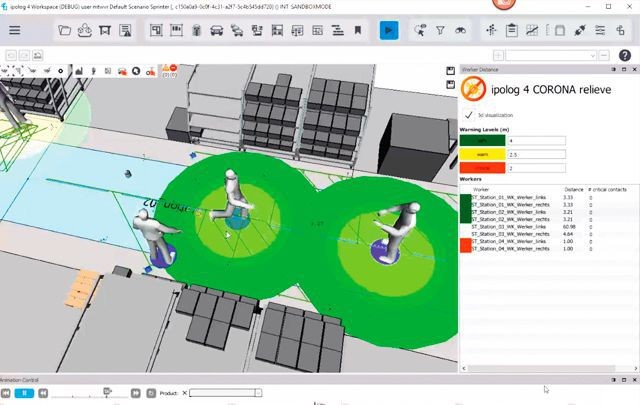This screenshot has width=640, height=405.
Task: Click the clipboard icon in toolbar
Action: (x=511, y=30)
